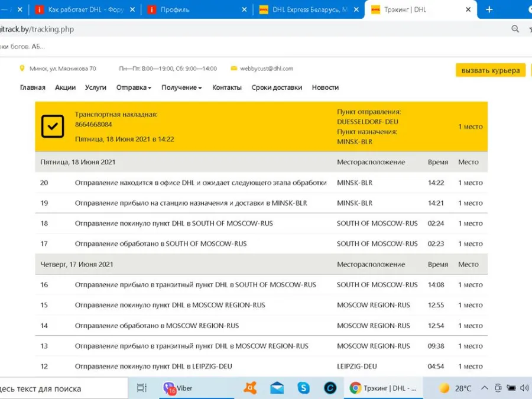Click the envelope icon by webbycust email

point(233,69)
